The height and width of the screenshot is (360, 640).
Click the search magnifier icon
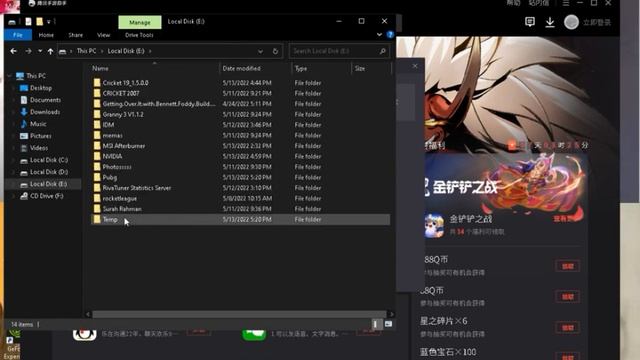383,51
